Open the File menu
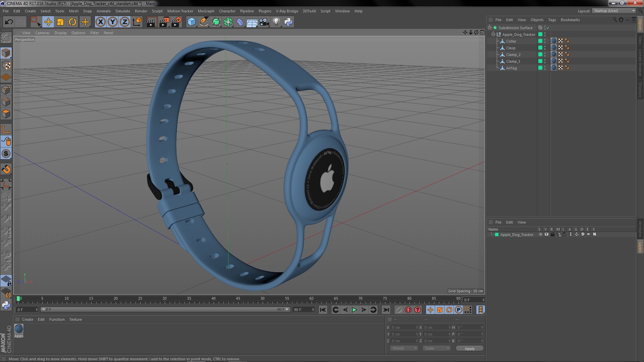The width and height of the screenshot is (644, 362). click(x=6, y=11)
